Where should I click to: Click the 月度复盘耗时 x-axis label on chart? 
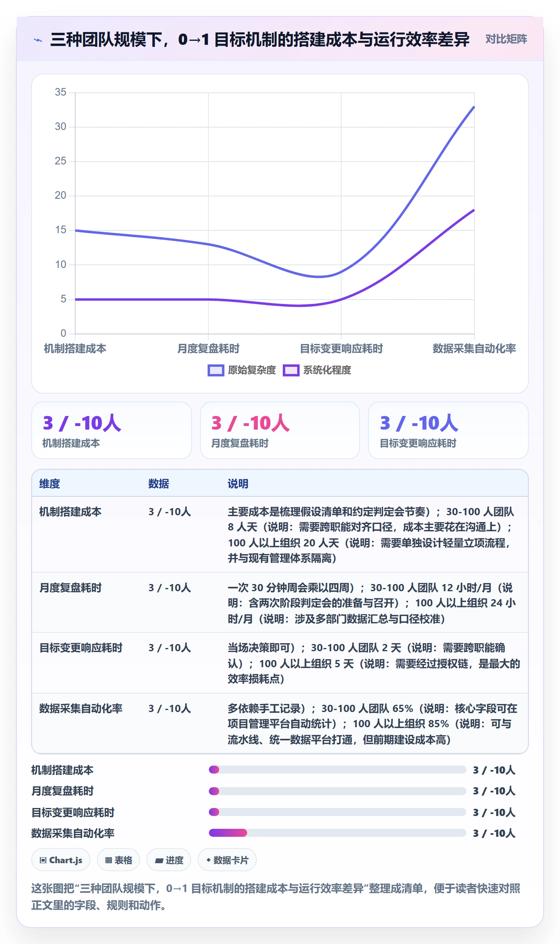(x=208, y=349)
